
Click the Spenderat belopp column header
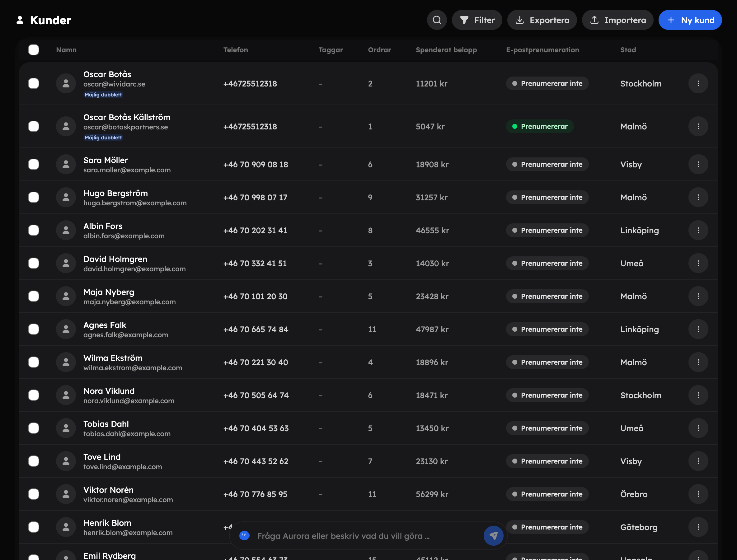[446, 50]
